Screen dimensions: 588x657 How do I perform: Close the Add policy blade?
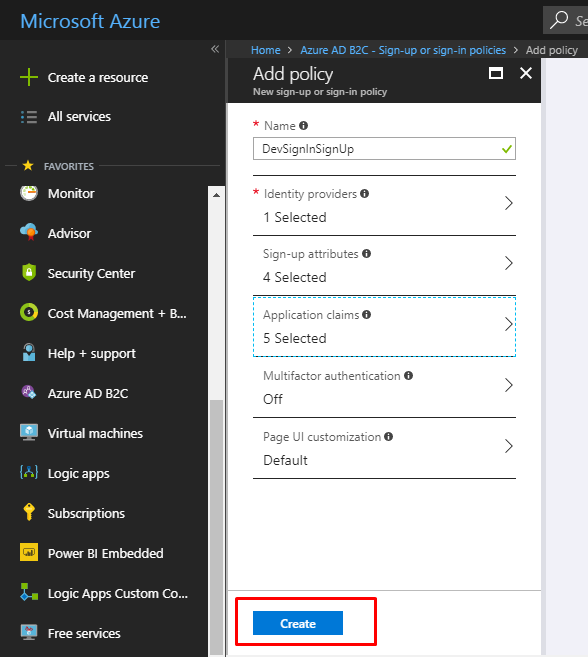click(526, 73)
